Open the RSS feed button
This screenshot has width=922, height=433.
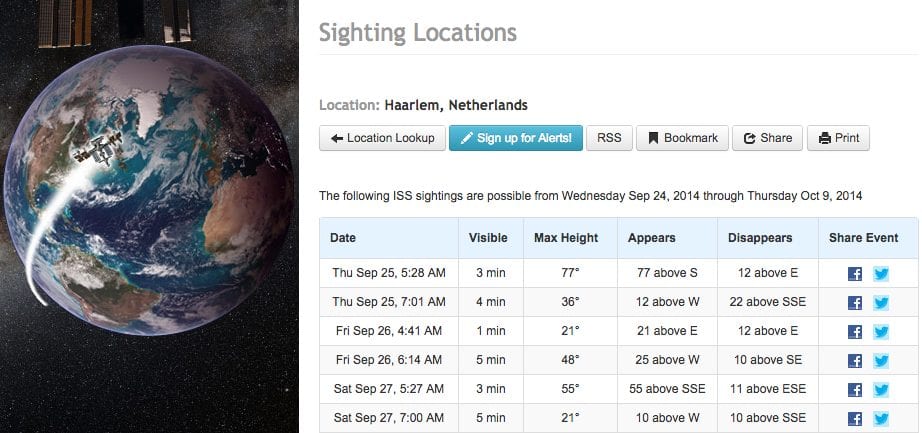point(609,138)
